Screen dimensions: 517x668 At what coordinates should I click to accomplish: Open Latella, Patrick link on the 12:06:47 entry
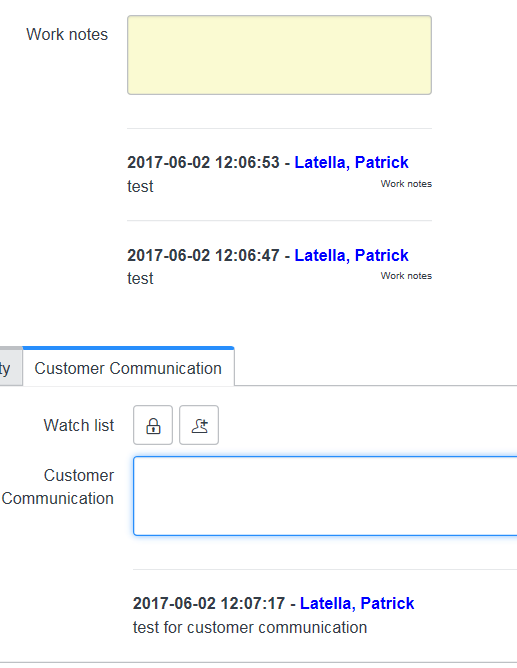(351, 255)
